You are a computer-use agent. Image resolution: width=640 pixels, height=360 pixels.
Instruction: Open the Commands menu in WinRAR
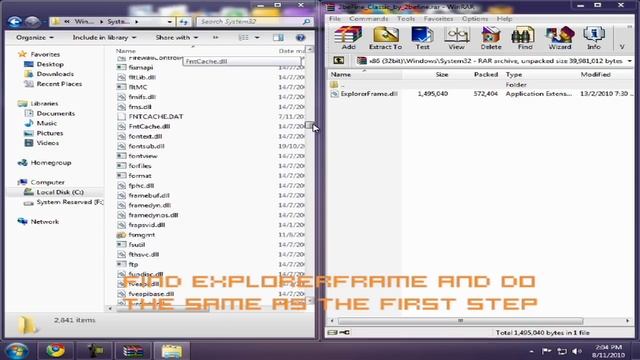pyautogui.click(x=369, y=19)
